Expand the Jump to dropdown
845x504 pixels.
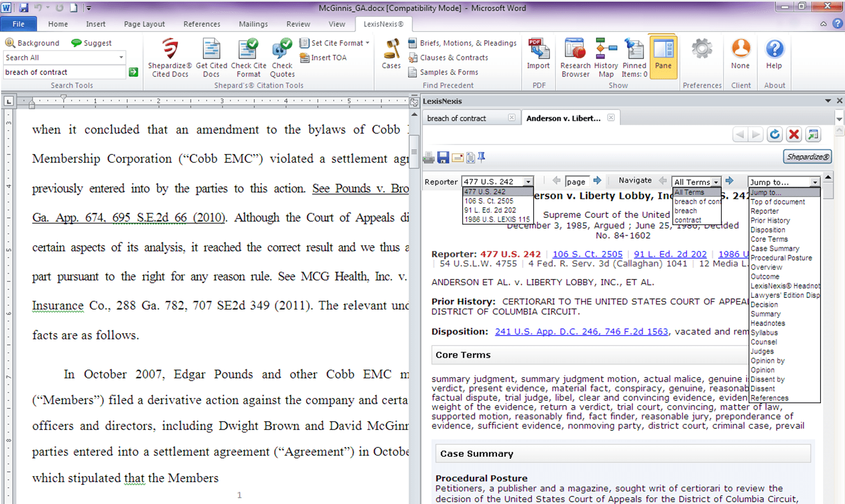coord(815,182)
